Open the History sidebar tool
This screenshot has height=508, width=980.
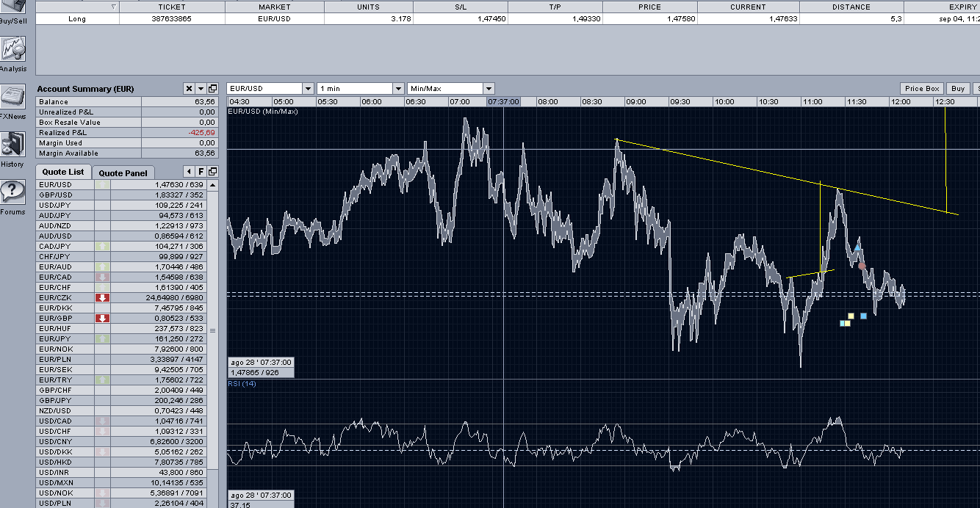click(x=12, y=146)
